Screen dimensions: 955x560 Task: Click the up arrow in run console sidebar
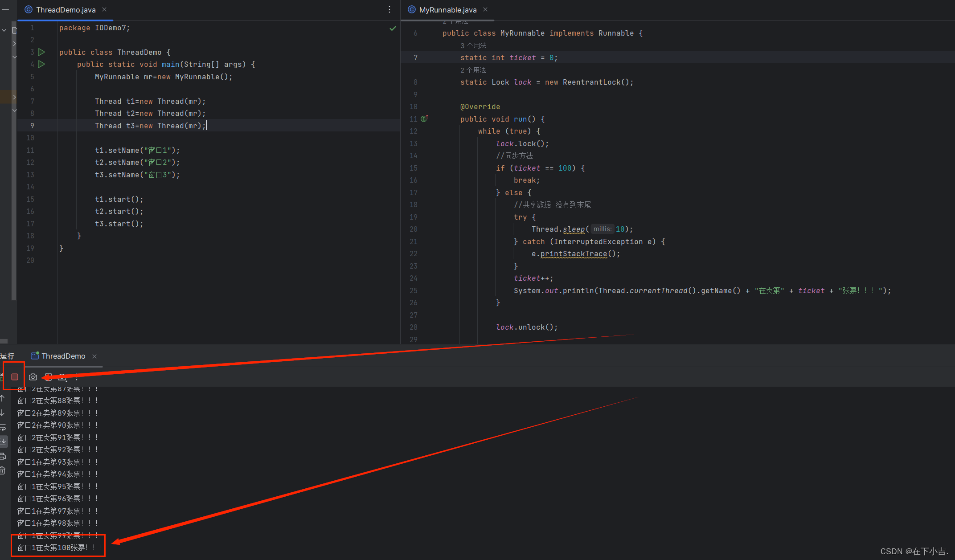pyautogui.click(x=3, y=398)
